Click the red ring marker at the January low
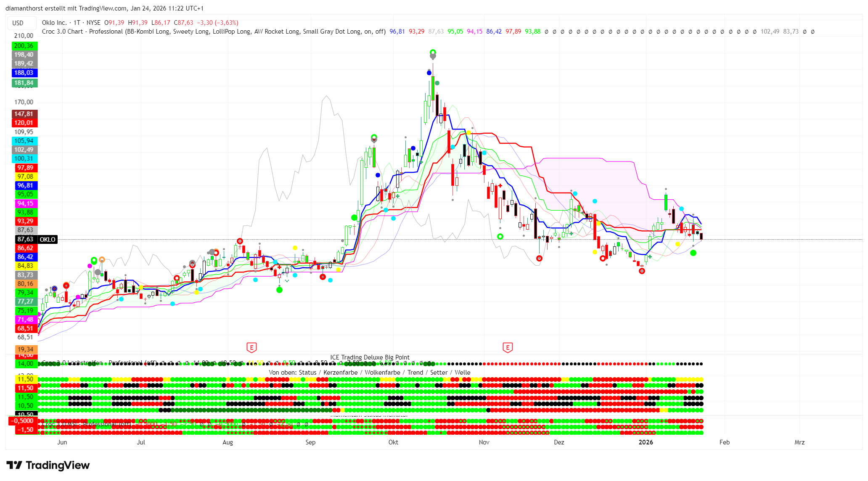The image size is (868, 481). point(642,271)
